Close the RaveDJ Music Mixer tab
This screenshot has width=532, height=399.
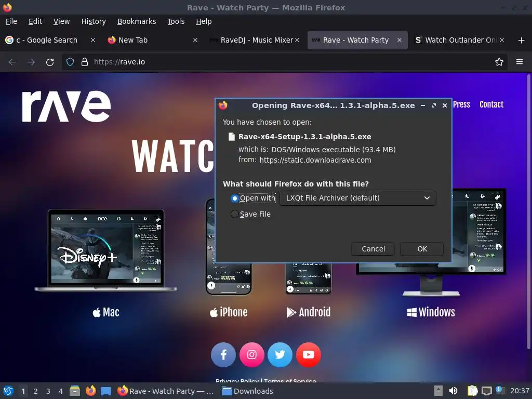297,40
